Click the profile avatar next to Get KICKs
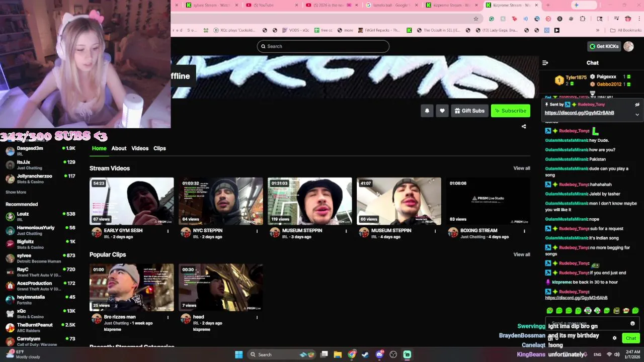 628,46
